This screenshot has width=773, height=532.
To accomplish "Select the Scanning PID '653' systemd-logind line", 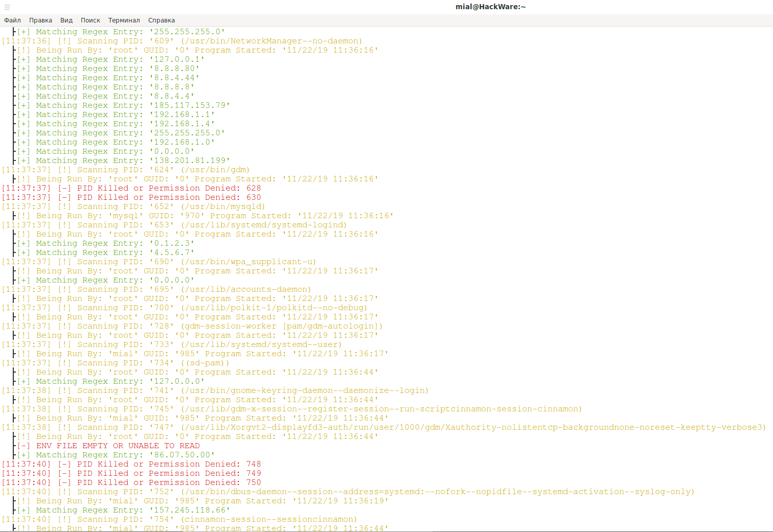I will (x=175, y=225).
